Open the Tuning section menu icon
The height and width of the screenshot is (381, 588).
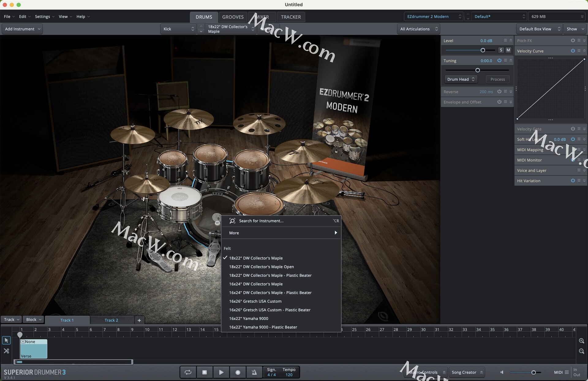click(x=505, y=61)
